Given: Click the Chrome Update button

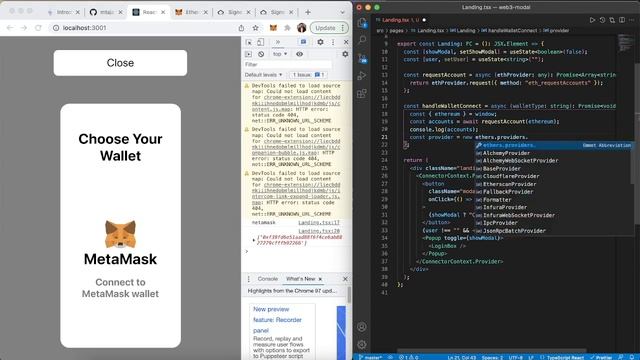Looking at the screenshot, I should click(329, 28).
